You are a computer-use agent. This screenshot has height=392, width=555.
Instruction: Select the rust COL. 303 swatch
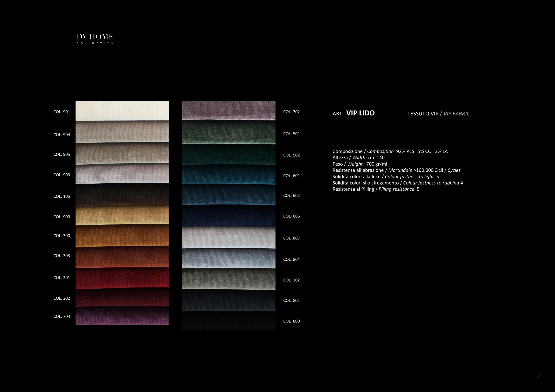[x=122, y=257]
